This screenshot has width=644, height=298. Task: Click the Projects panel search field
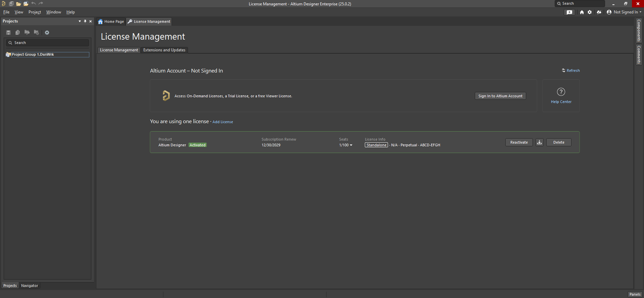tap(47, 43)
